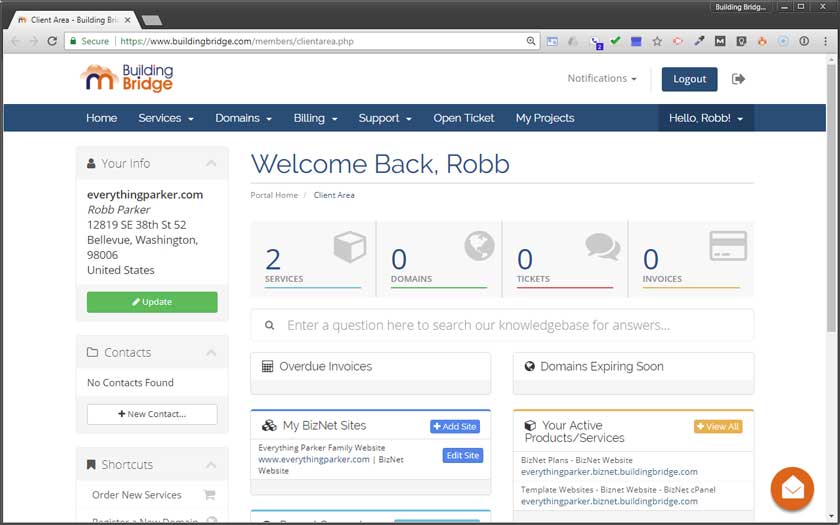Click the zoom magnifier icon in the address bar
This screenshot has width=840, height=525.
[x=530, y=41]
